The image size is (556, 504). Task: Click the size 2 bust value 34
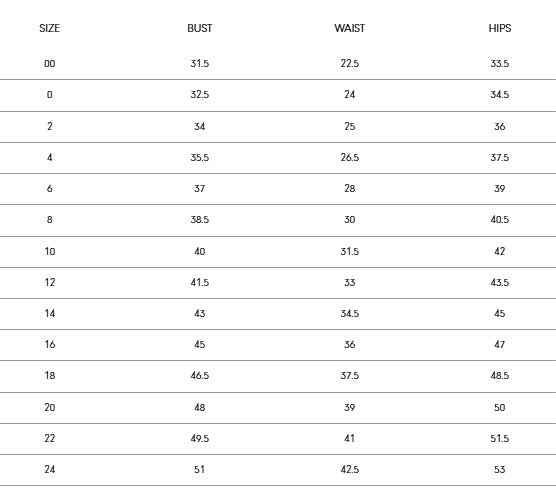pyautogui.click(x=200, y=127)
